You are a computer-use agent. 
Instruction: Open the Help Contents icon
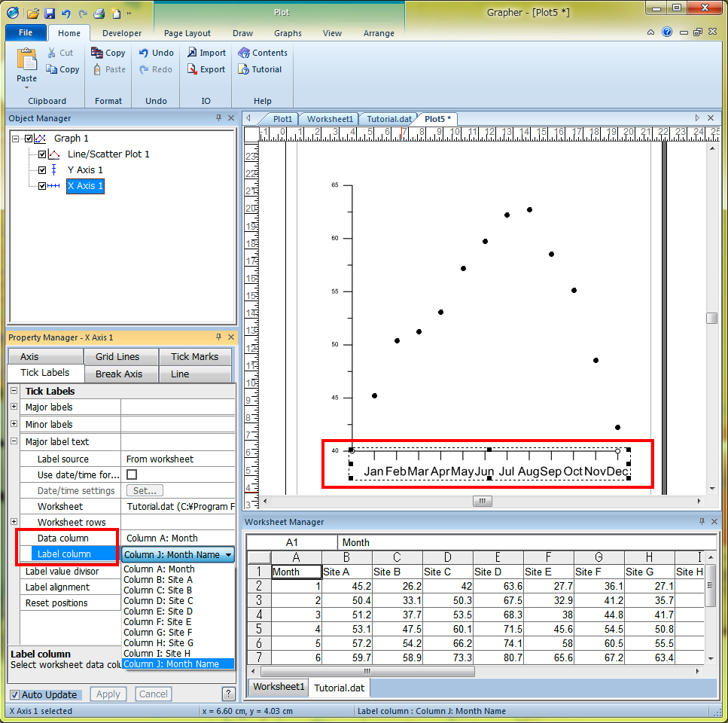pos(244,53)
